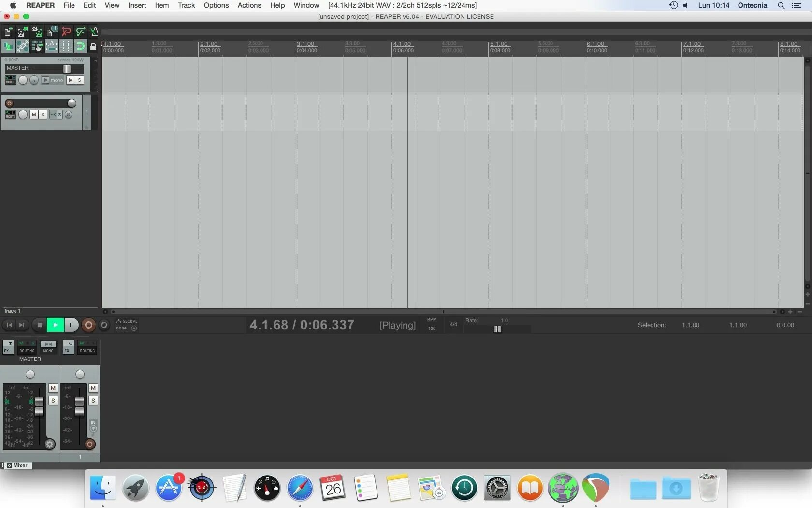Open the File menu
Image resolution: width=812 pixels, height=508 pixels.
tap(69, 5)
